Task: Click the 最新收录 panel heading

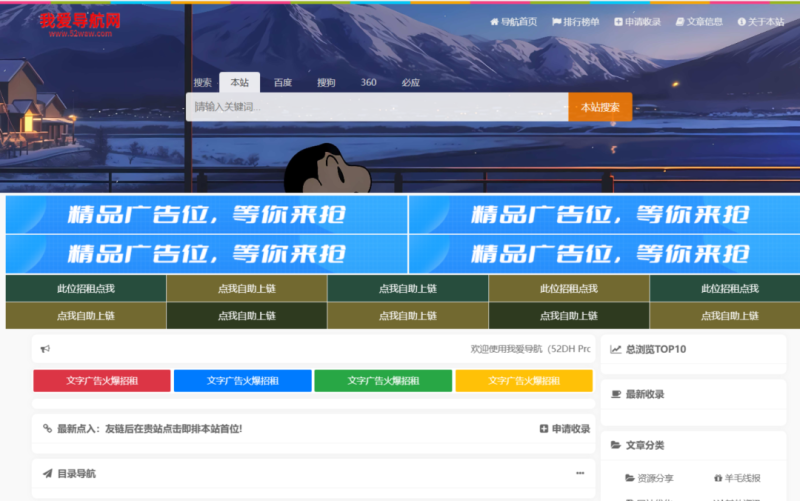Action: click(x=645, y=394)
